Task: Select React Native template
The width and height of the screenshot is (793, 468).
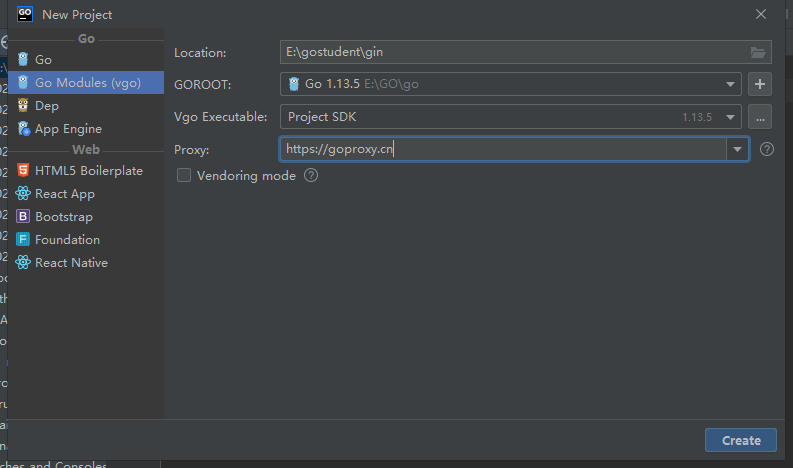Action: [86, 263]
